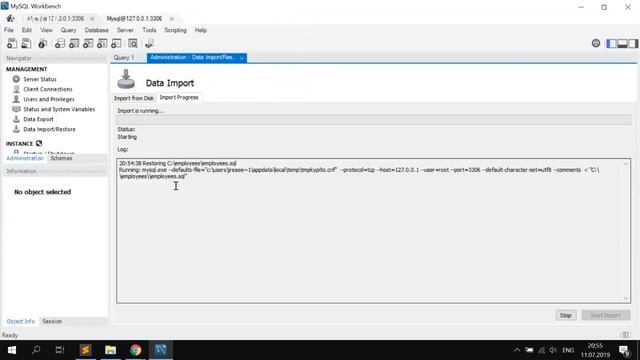Image resolution: width=640 pixels, height=360 pixels.
Task: Open the ENG language selector
Action: 568,350
